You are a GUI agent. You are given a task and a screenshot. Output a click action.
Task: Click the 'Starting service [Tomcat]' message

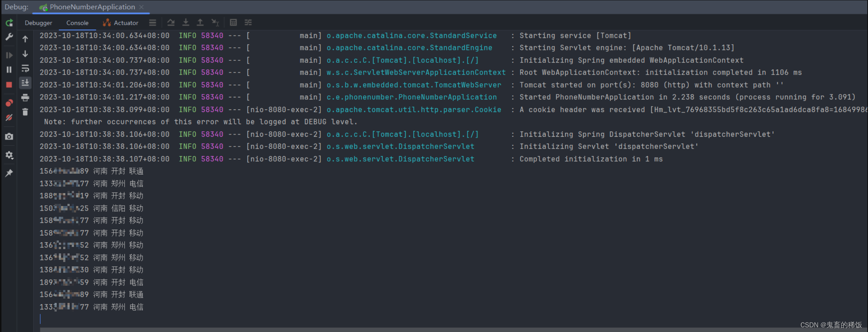(x=575, y=36)
